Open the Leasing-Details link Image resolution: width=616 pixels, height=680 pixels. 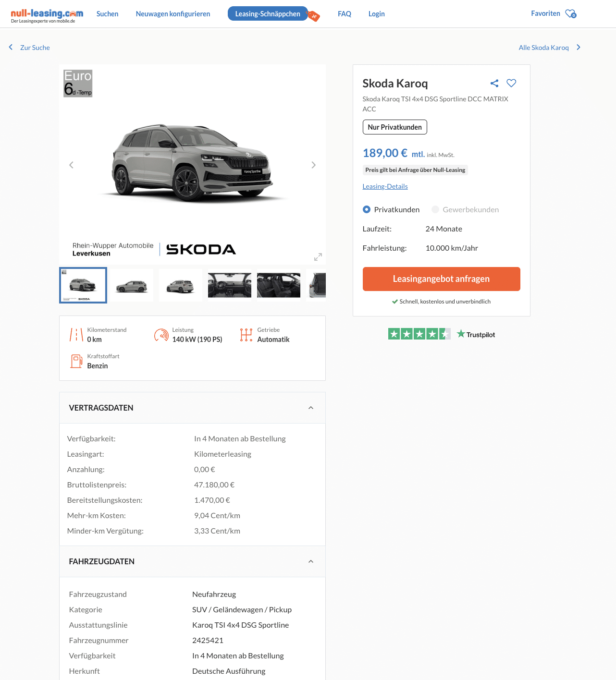point(385,186)
